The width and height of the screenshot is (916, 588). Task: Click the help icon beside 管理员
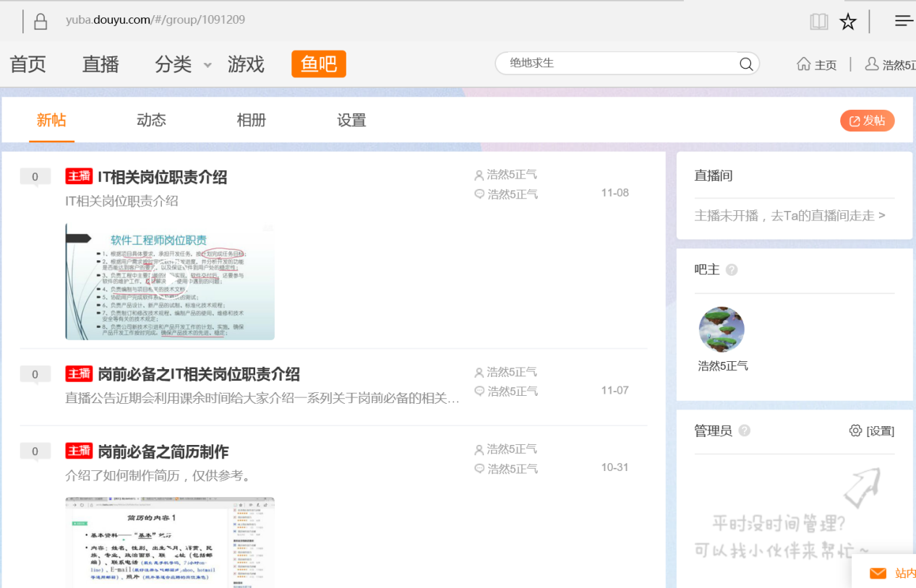744,431
